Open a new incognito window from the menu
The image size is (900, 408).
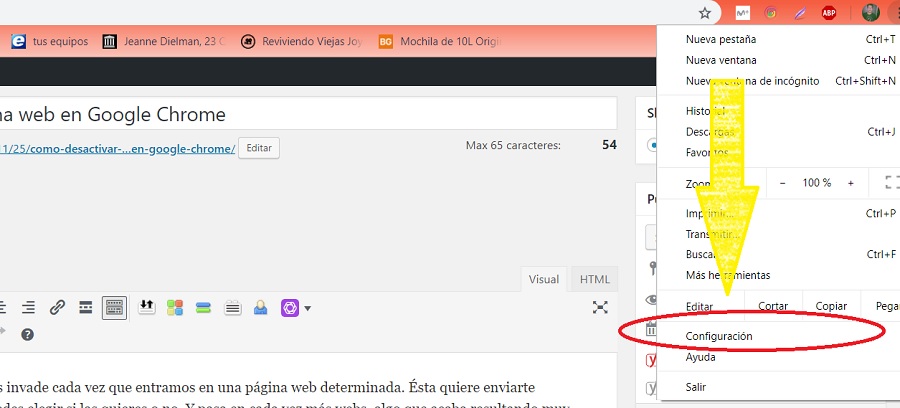click(x=779, y=81)
